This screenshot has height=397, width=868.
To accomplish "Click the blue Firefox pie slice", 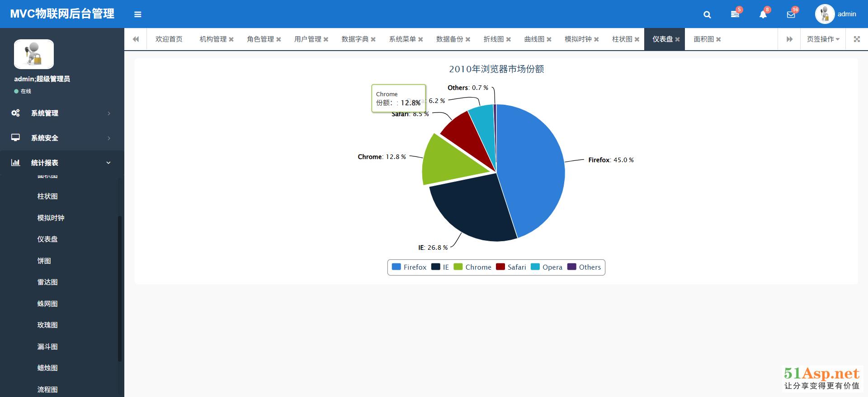I will [533, 172].
